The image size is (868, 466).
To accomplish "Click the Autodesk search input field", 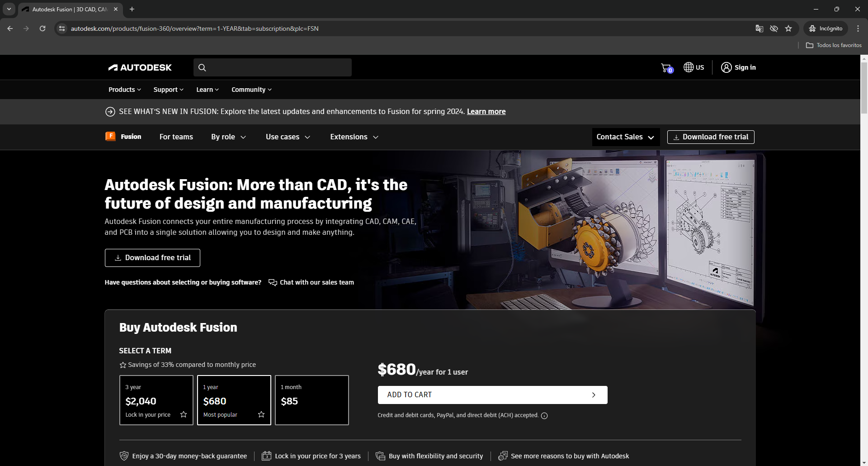I will tap(273, 67).
